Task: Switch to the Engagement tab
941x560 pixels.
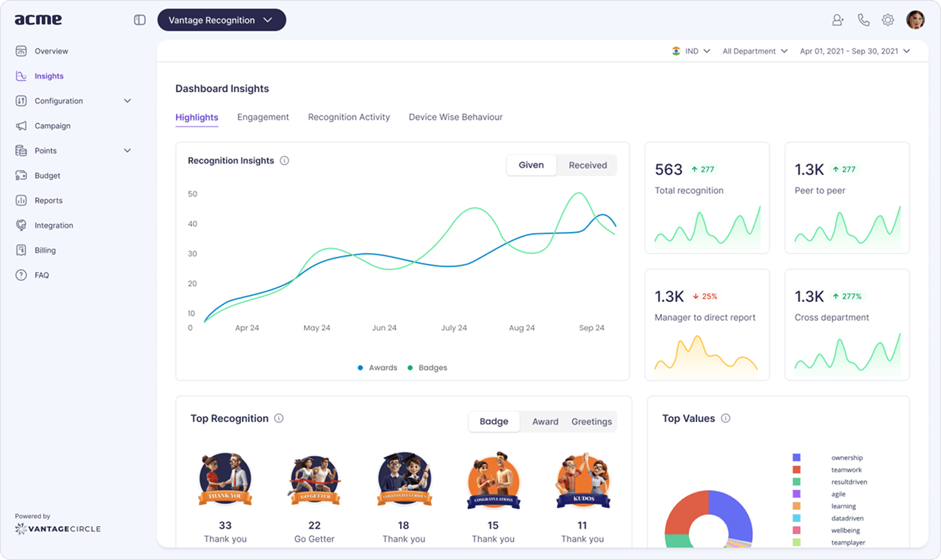Action: 263,117
